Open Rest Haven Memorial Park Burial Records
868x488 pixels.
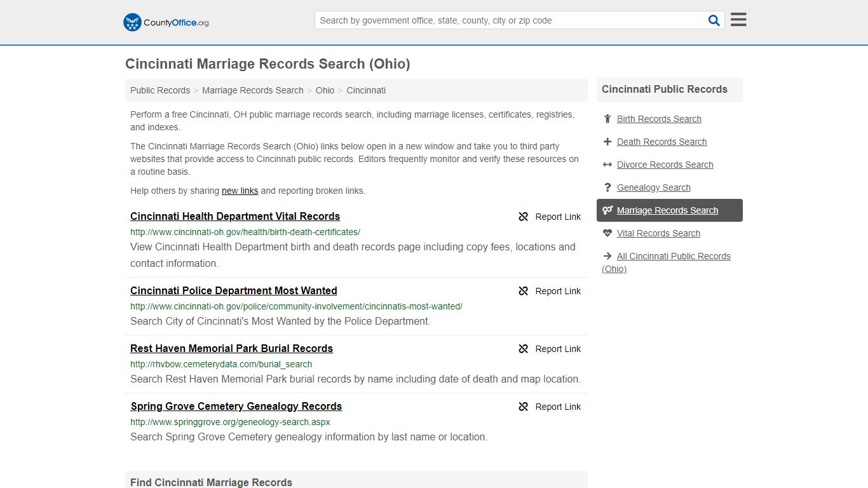click(231, 348)
